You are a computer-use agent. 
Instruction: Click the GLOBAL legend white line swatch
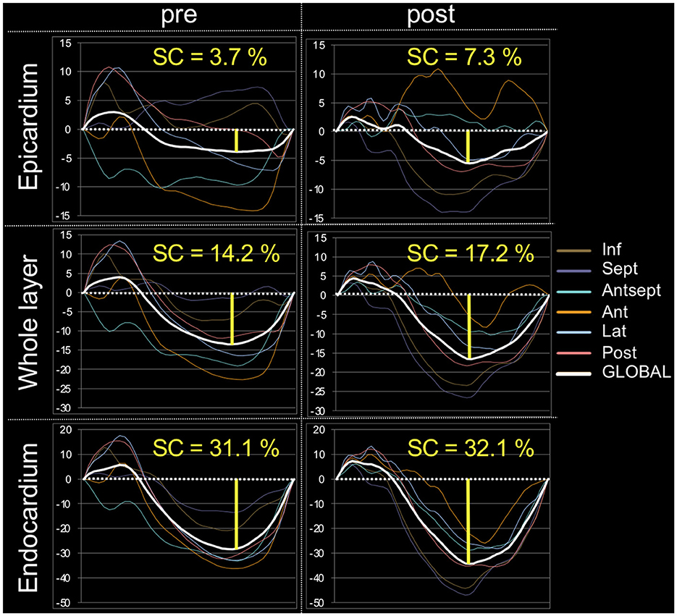coord(573,374)
